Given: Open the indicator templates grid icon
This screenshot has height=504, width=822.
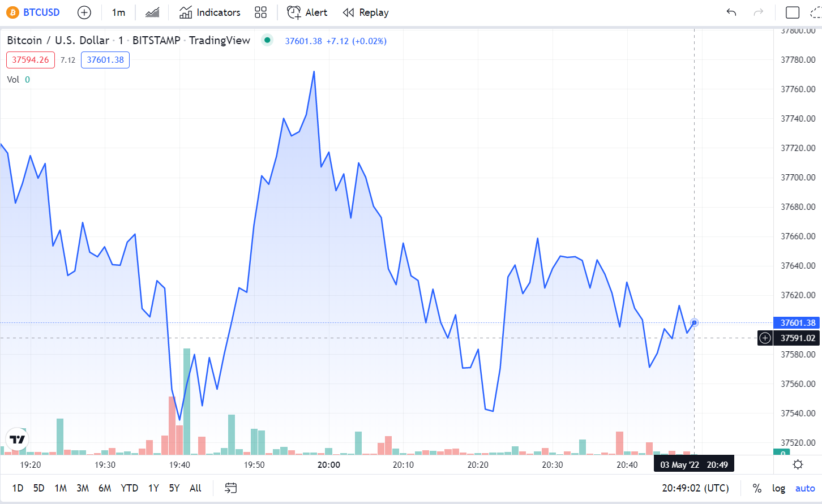Looking at the screenshot, I should [260, 12].
